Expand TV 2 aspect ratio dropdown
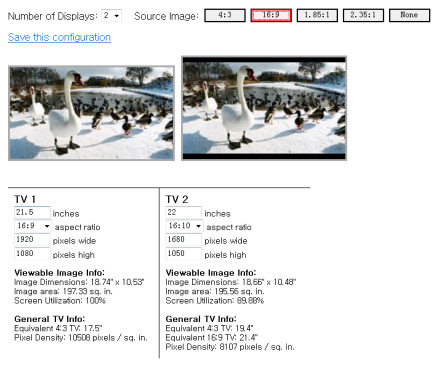 [x=184, y=226]
